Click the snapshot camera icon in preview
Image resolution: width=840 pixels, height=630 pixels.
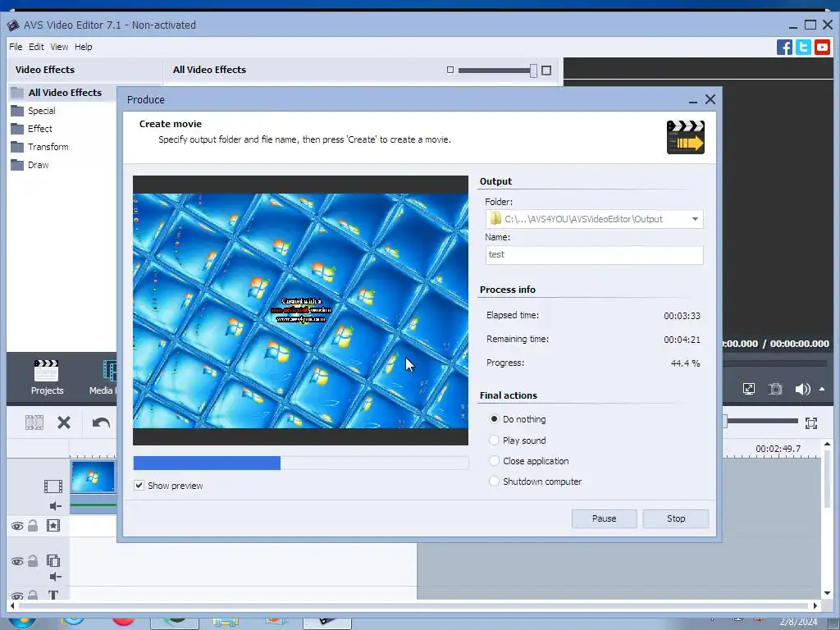tap(775, 389)
